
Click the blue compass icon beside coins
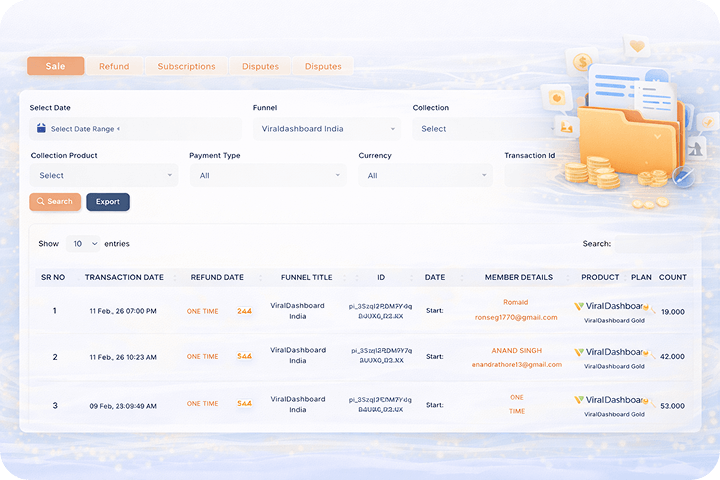click(x=683, y=177)
